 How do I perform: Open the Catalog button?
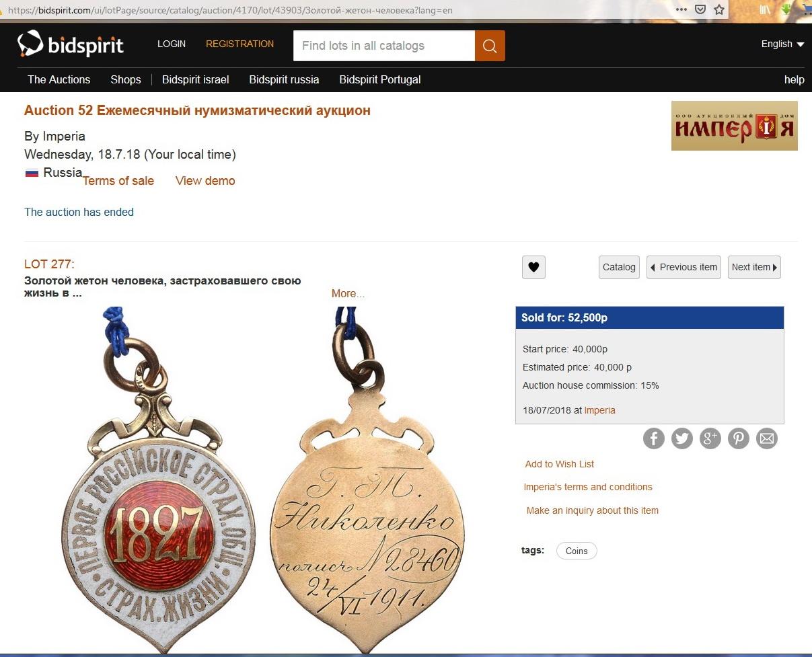click(619, 267)
